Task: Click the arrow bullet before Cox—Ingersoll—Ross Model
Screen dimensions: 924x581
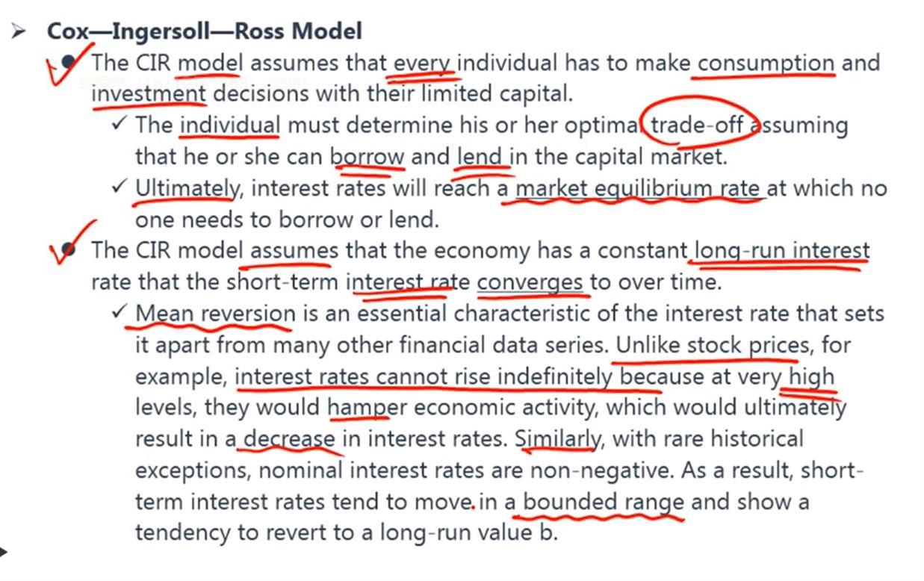Action: click(x=18, y=32)
